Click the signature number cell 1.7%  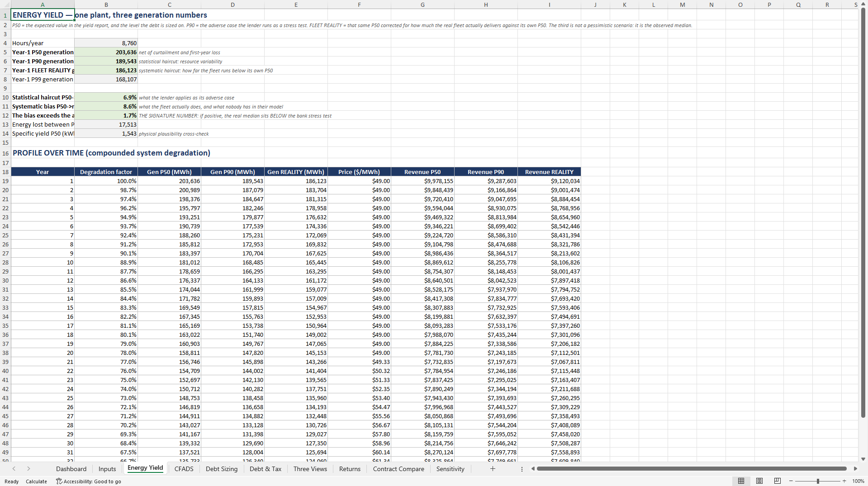(x=106, y=115)
